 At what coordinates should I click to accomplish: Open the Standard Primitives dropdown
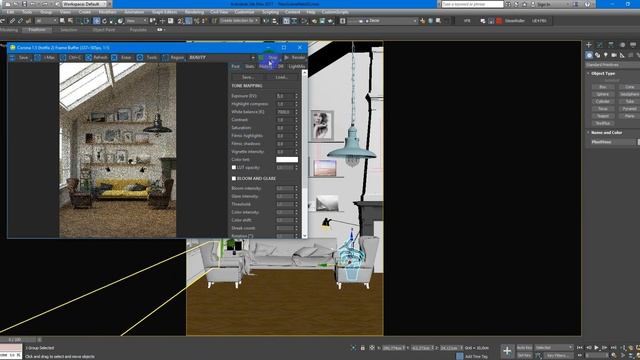pyautogui.click(x=612, y=65)
